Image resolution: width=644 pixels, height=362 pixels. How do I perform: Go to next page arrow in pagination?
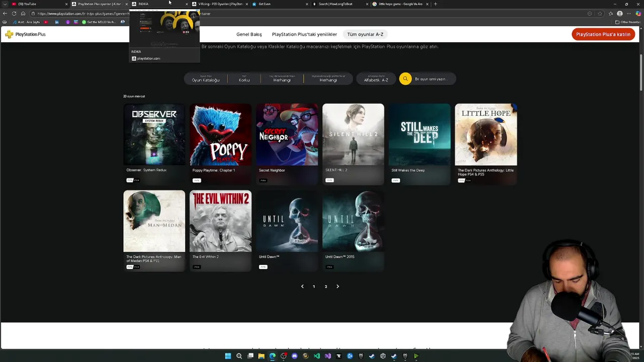pos(338,287)
